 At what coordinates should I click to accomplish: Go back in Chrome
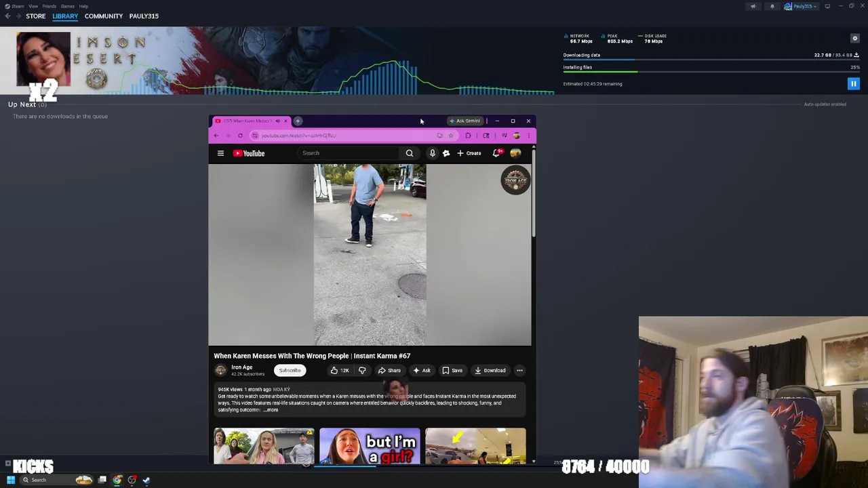pos(216,136)
